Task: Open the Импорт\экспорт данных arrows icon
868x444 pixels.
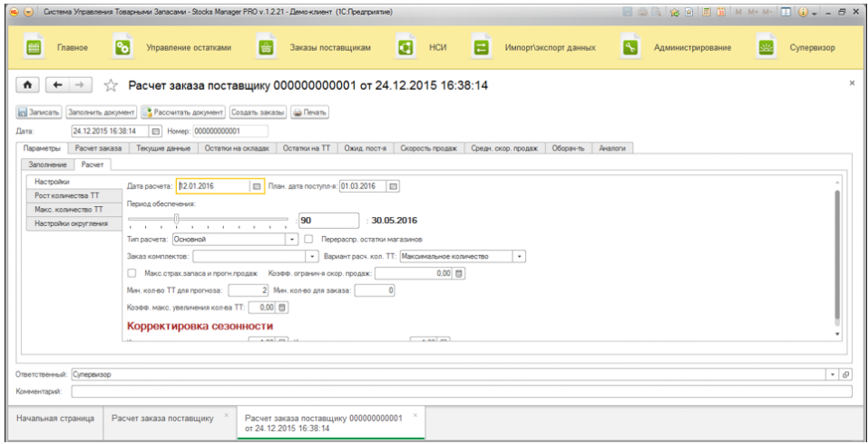Action: click(x=480, y=48)
